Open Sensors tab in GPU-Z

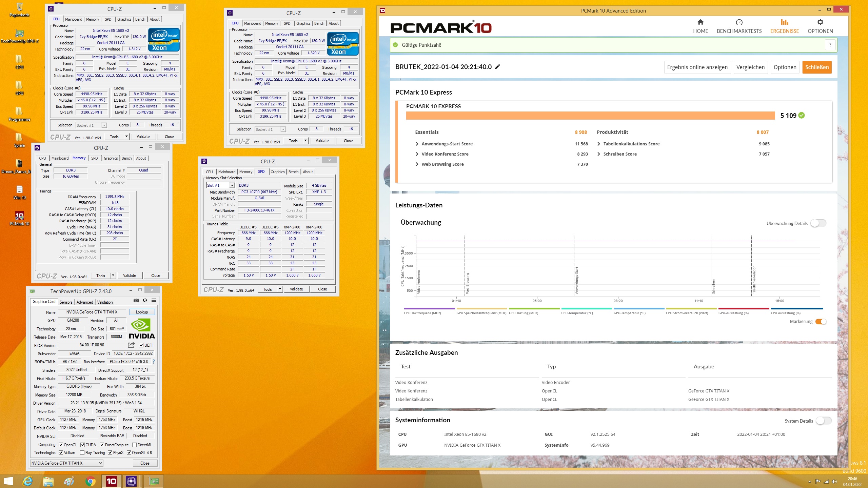pyautogui.click(x=66, y=302)
